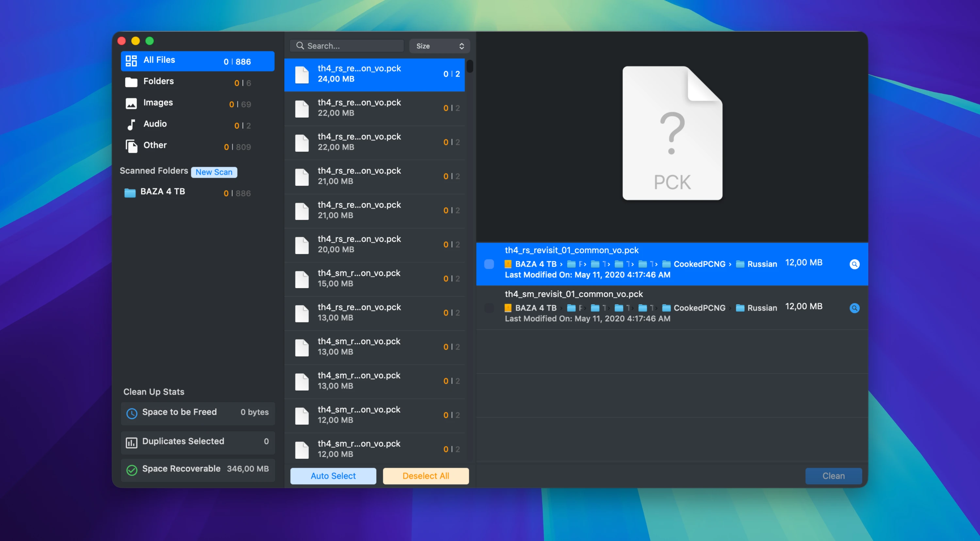The height and width of the screenshot is (541, 980).
Task: Start a New Scan
Action: pos(214,172)
